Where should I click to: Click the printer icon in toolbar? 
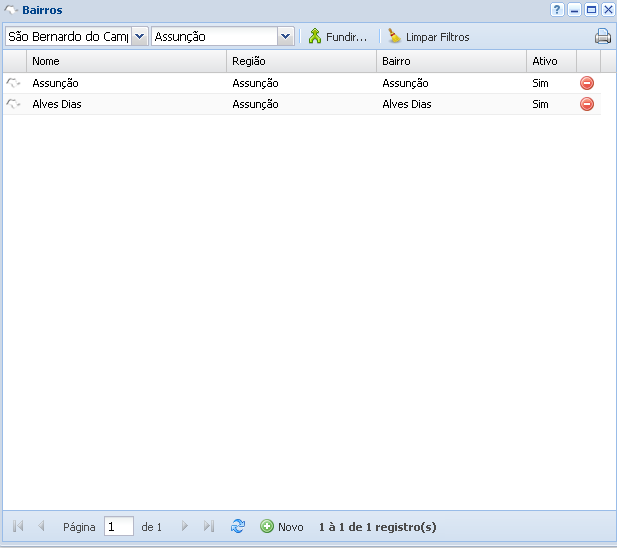603,37
